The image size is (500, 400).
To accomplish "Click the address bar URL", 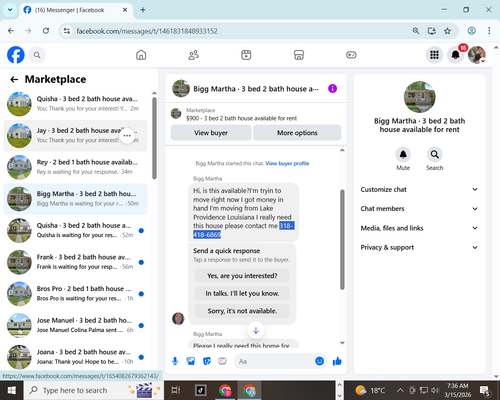I will click(x=147, y=31).
